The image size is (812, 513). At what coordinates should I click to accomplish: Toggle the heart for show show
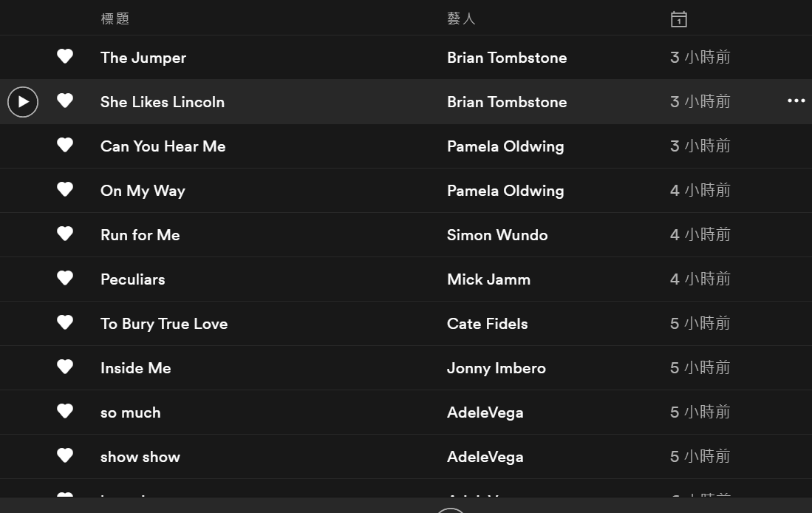pos(65,455)
